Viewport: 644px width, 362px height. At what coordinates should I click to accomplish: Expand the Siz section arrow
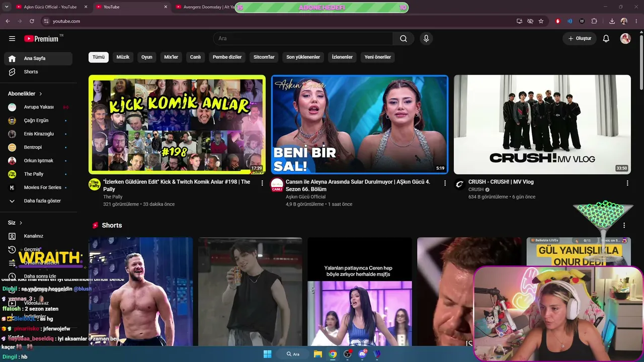pos(21,223)
